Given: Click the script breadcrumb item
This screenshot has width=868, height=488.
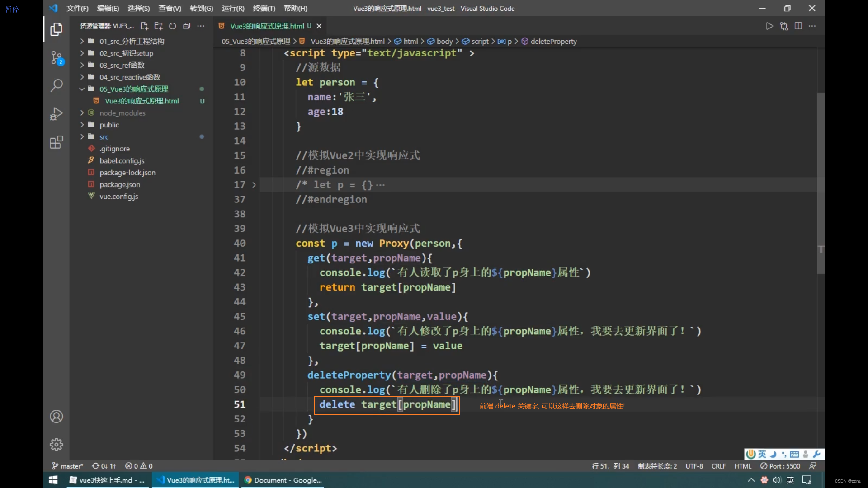Looking at the screenshot, I should click(x=475, y=41).
